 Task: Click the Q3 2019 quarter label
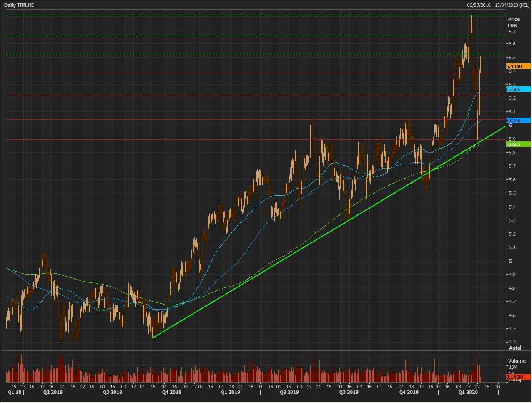pos(349,393)
